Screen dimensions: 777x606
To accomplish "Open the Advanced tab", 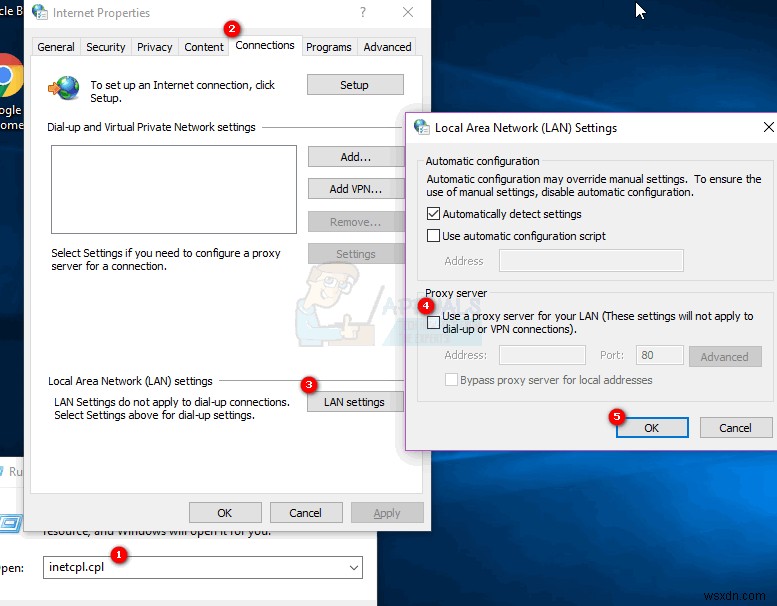I will pos(387,47).
